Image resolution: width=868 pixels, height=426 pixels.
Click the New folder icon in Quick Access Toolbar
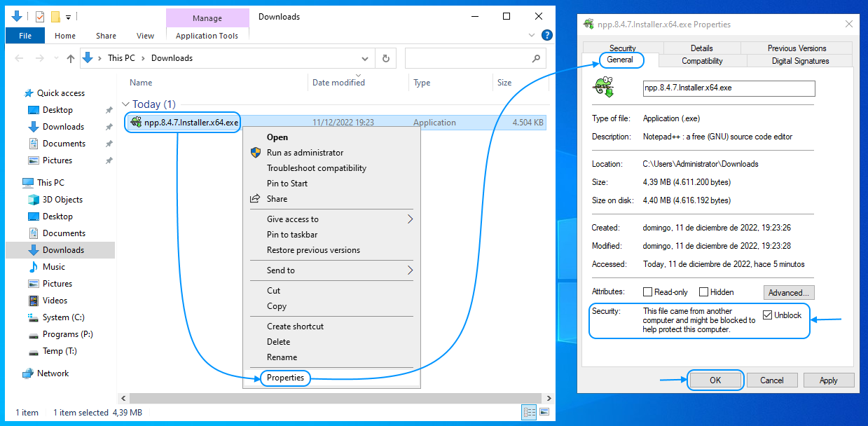[55, 17]
